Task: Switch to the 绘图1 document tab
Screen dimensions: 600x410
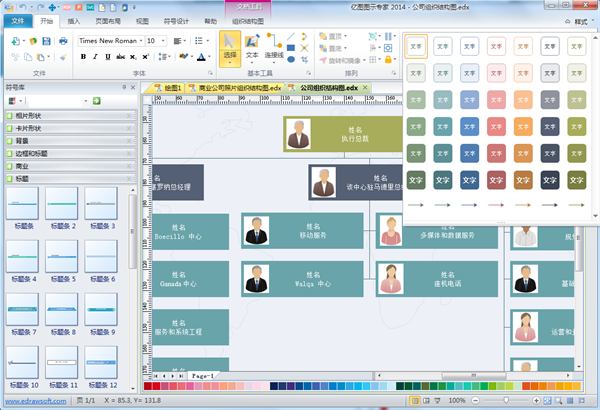Action: pyautogui.click(x=168, y=88)
